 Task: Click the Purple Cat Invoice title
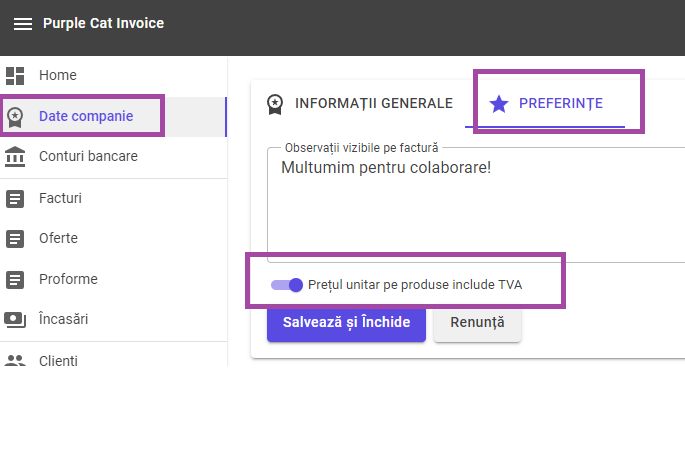click(104, 23)
